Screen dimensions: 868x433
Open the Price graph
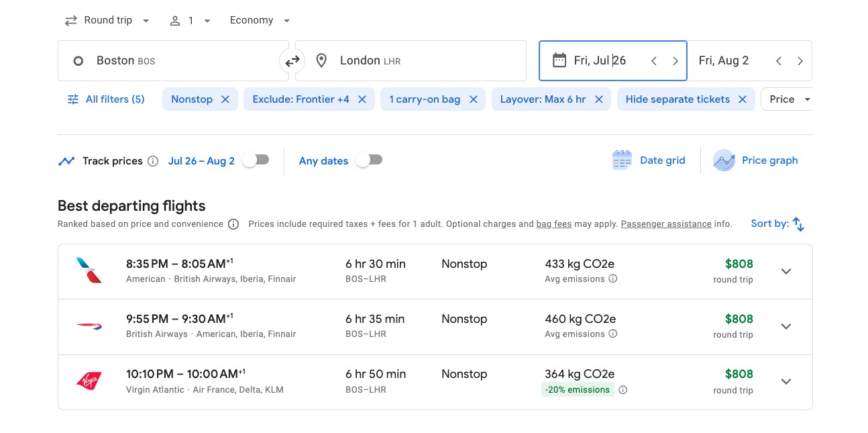756,160
